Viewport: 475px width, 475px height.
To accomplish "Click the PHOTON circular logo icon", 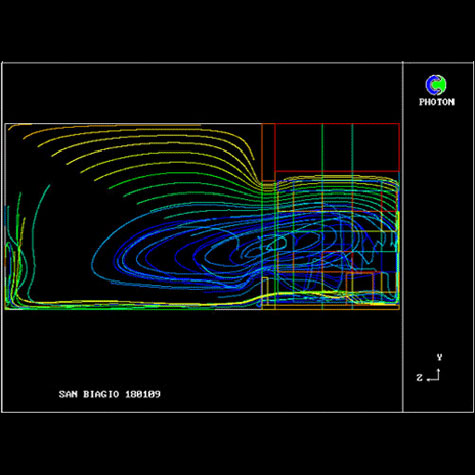I will coord(436,85).
